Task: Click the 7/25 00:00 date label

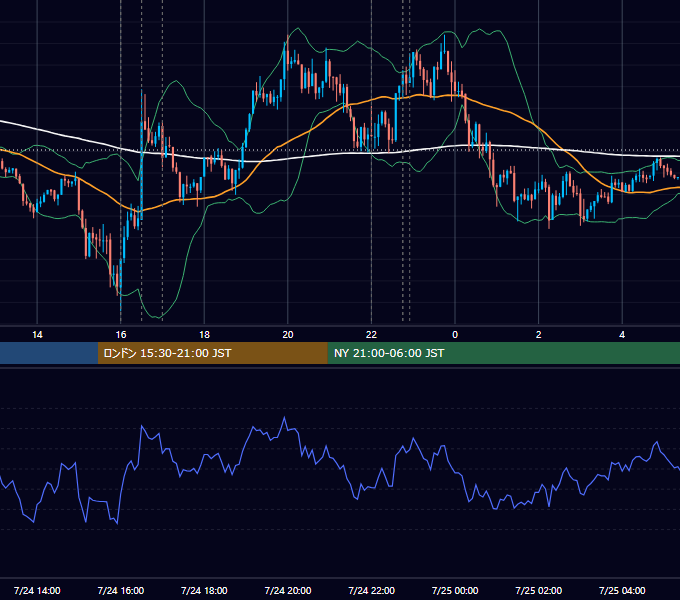Action: (455, 590)
